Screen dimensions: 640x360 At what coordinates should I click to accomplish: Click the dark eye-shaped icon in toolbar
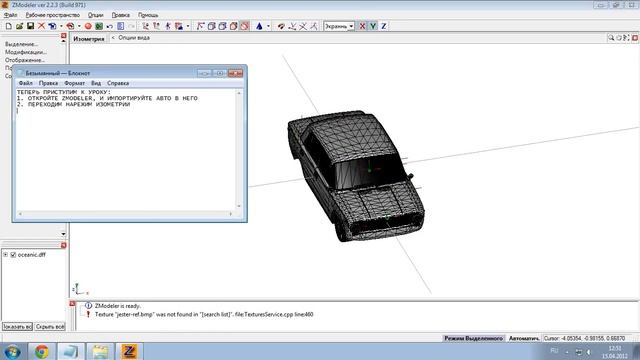pos(281,26)
